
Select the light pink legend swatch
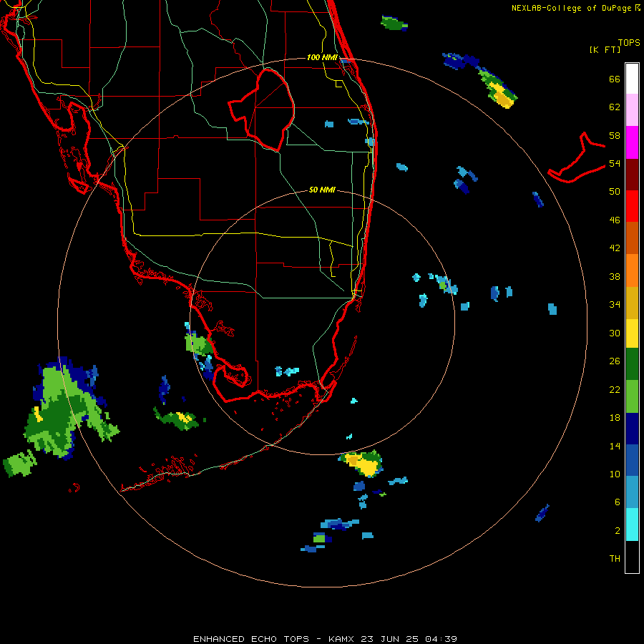click(632, 109)
